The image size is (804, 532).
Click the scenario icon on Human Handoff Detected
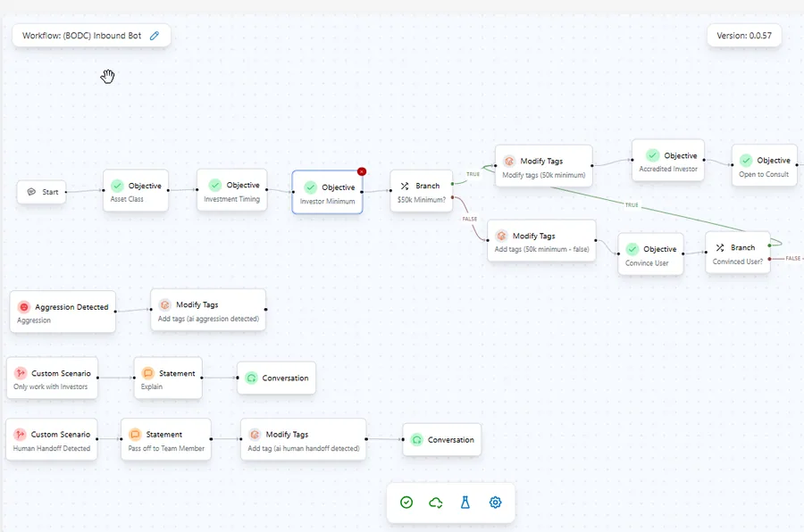click(x=20, y=435)
